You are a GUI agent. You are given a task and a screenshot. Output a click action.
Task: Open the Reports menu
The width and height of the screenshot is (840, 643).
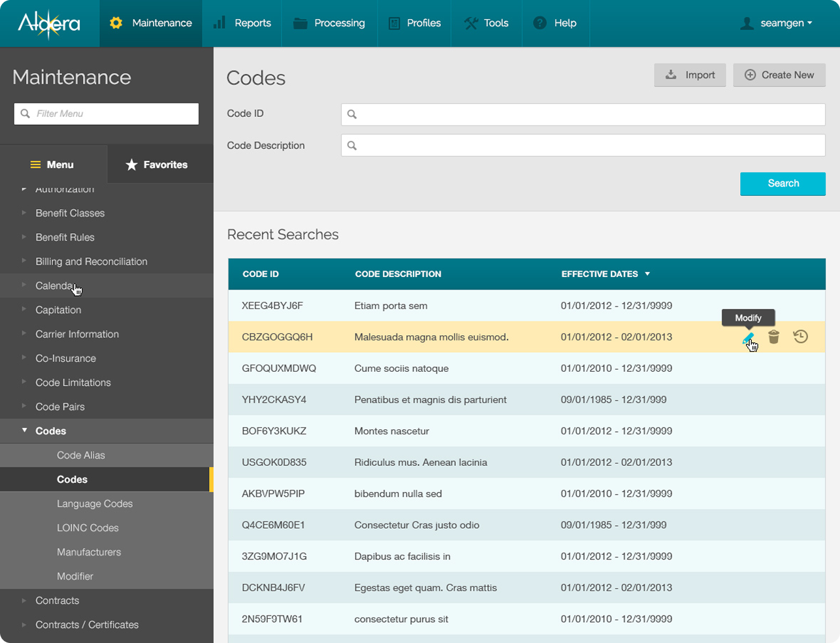tap(242, 24)
